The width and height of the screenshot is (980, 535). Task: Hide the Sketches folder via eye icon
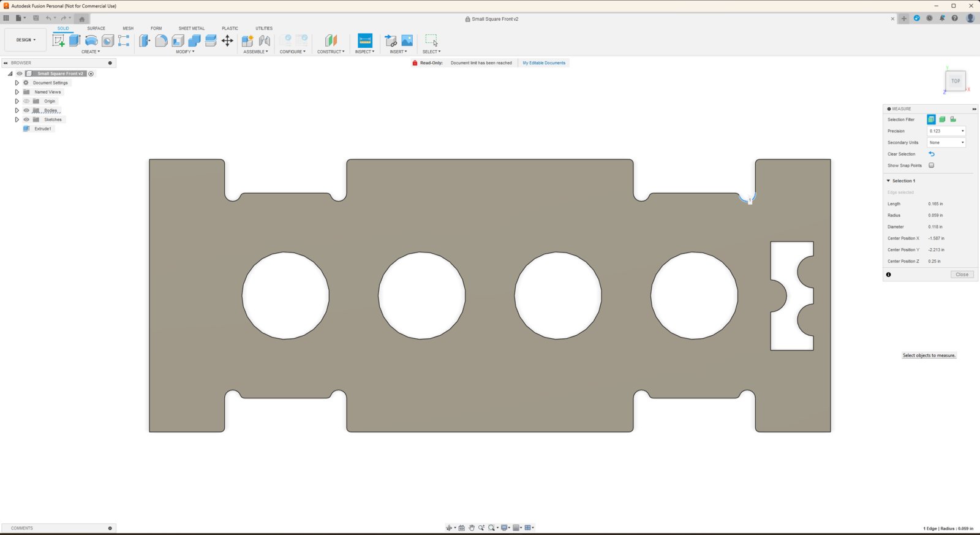[26, 120]
